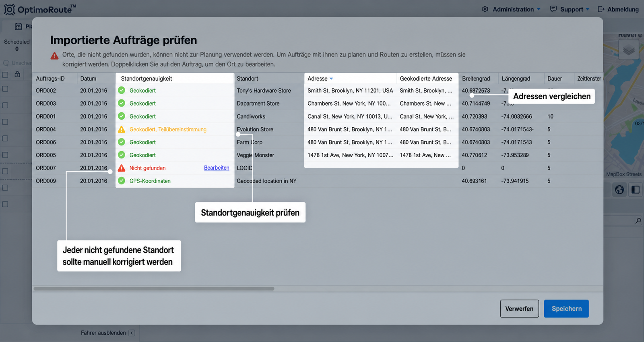Click the '1478 1st Ave, New York' address cell

point(350,155)
